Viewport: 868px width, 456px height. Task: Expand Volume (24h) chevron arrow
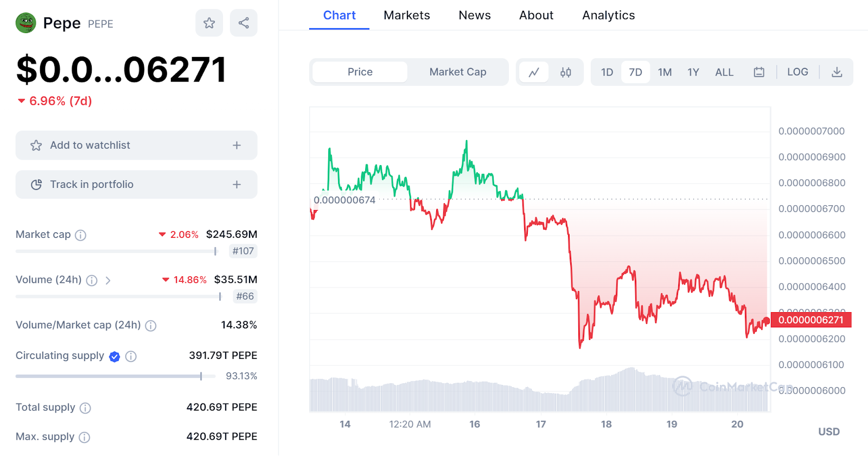pos(108,280)
